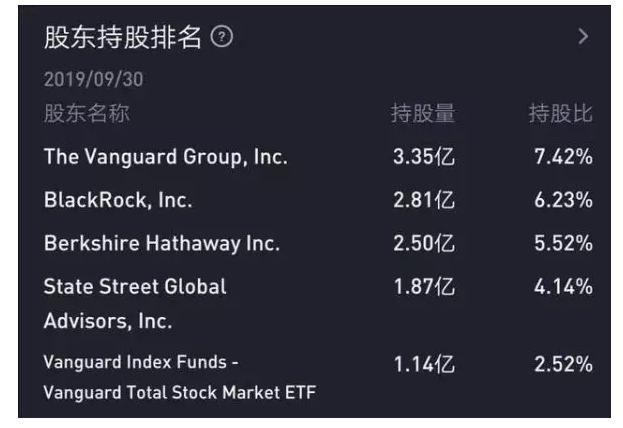
Task: Click BlackRock's 6.23% holding ratio
Action: 563,199
